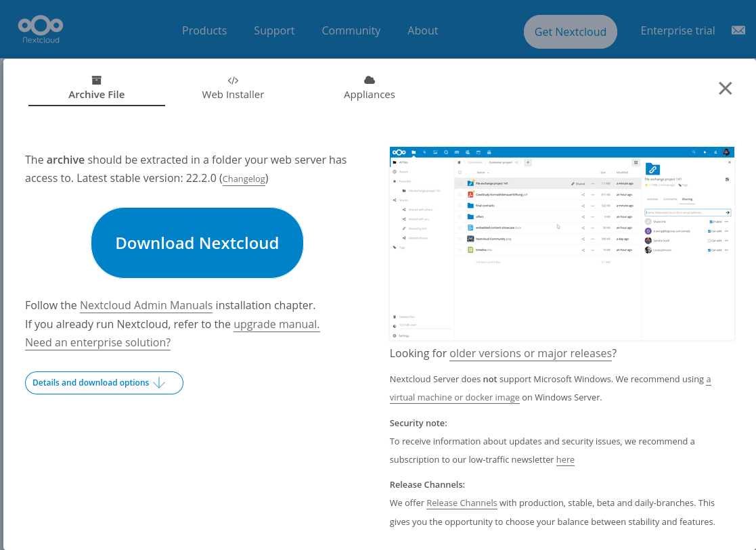Open the Community menu
Image resolution: width=756 pixels, height=550 pixels.
[351, 30]
